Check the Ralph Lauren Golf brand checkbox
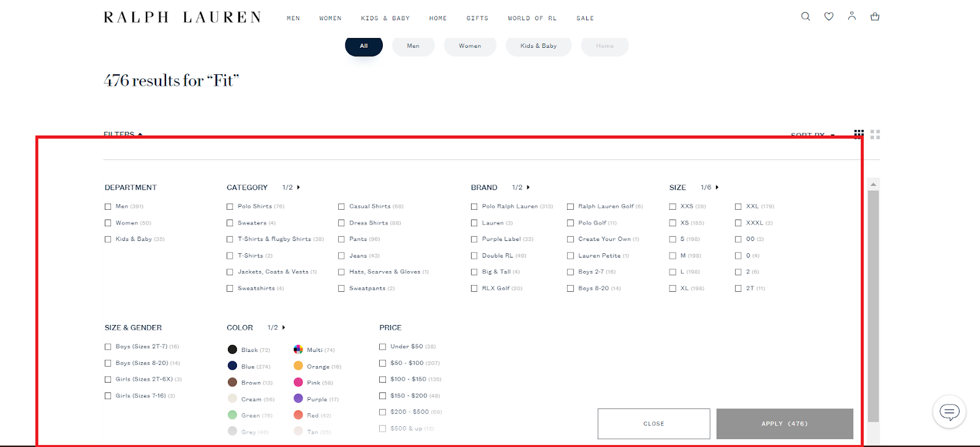The height and width of the screenshot is (447, 980). coord(570,207)
